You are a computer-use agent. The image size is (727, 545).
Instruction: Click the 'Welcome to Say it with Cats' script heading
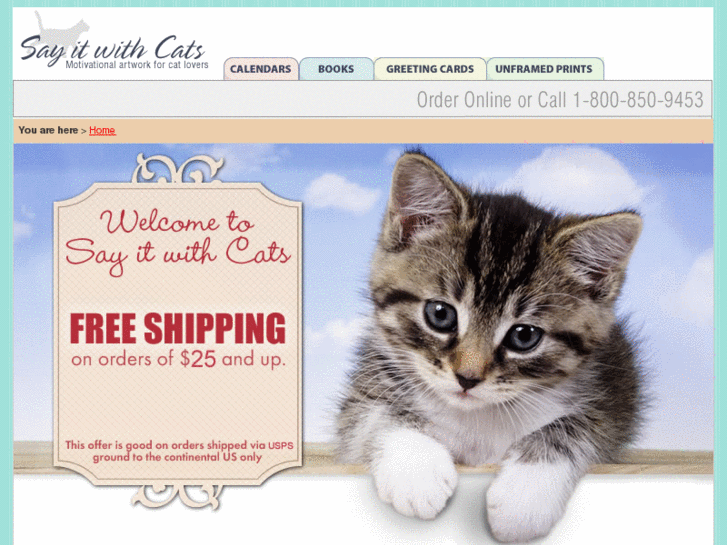[178, 242]
